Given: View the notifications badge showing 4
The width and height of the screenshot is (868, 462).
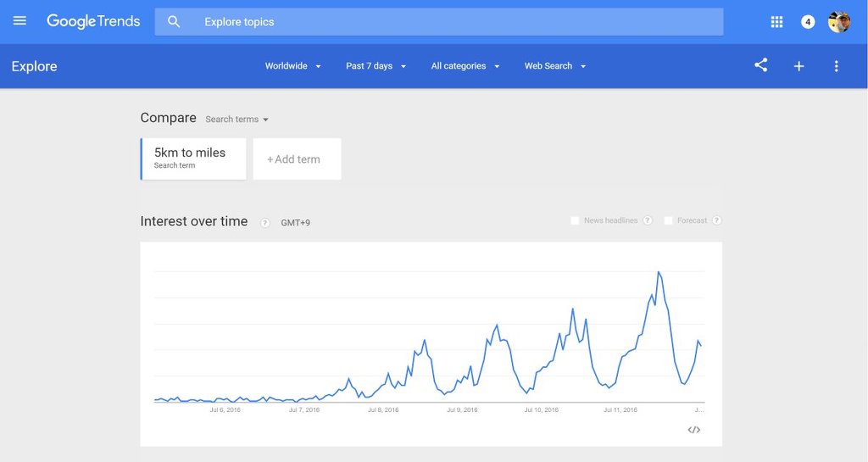Looking at the screenshot, I should (x=808, y=22).
